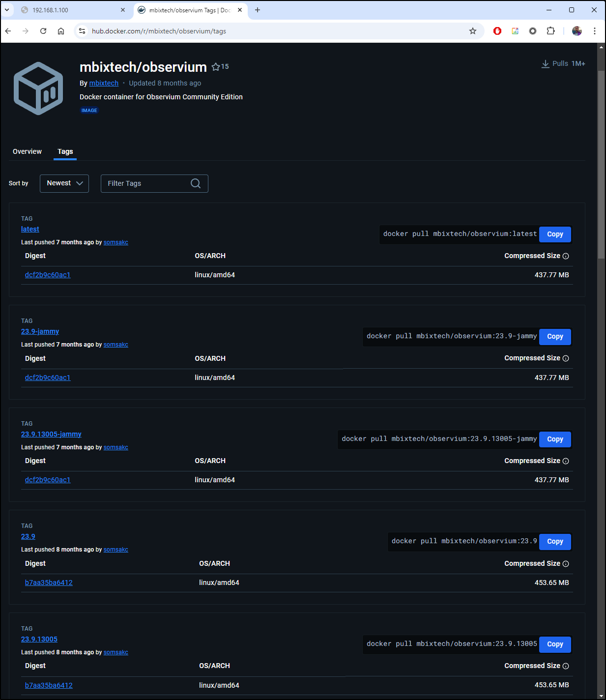Viewport: 606px width, 700px height.
Task: Switch to the 192.168.1.100 tab
Action: tap(73, 10)
